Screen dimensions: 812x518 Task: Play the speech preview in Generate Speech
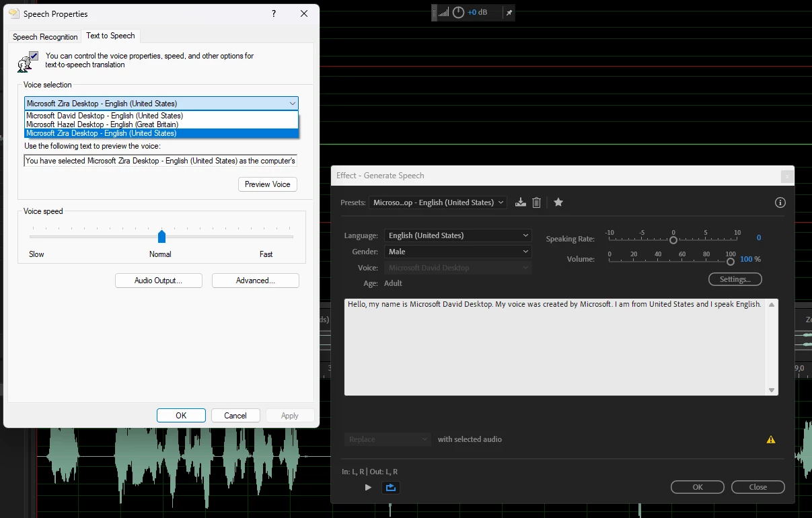click(368, 487)
